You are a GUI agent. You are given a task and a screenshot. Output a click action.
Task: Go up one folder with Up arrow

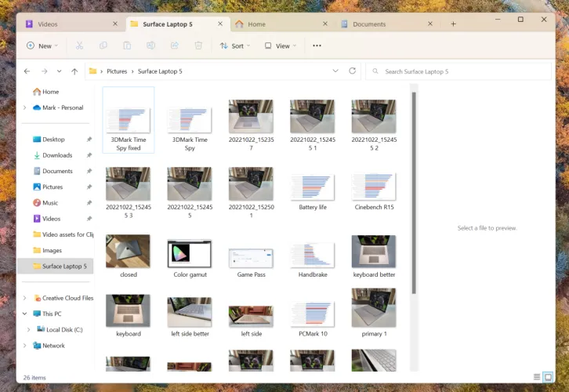pos(74,71)
